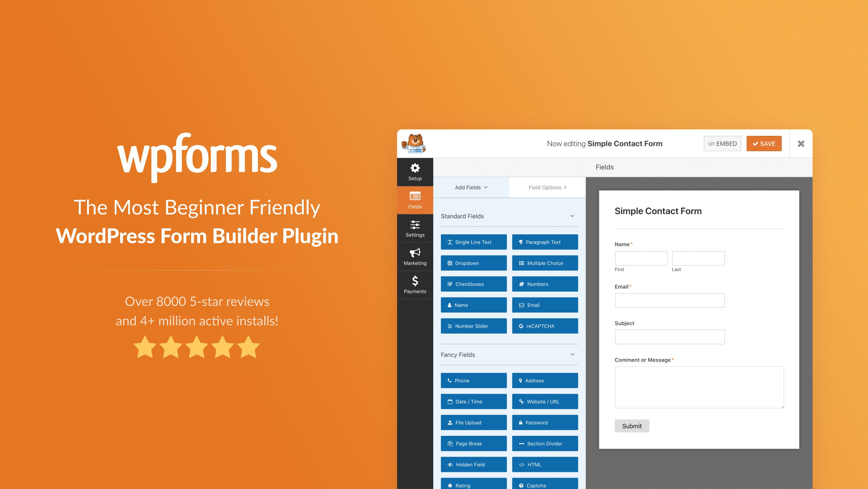This screenshot has width=868, height=489.
Task: Click the Setup panel icon
Action: [416, 172]
